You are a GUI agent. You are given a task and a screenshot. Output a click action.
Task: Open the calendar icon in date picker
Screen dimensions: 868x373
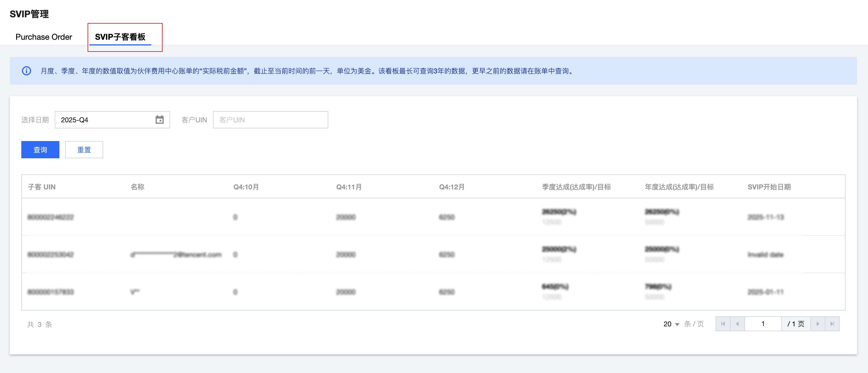coord(159,120)
